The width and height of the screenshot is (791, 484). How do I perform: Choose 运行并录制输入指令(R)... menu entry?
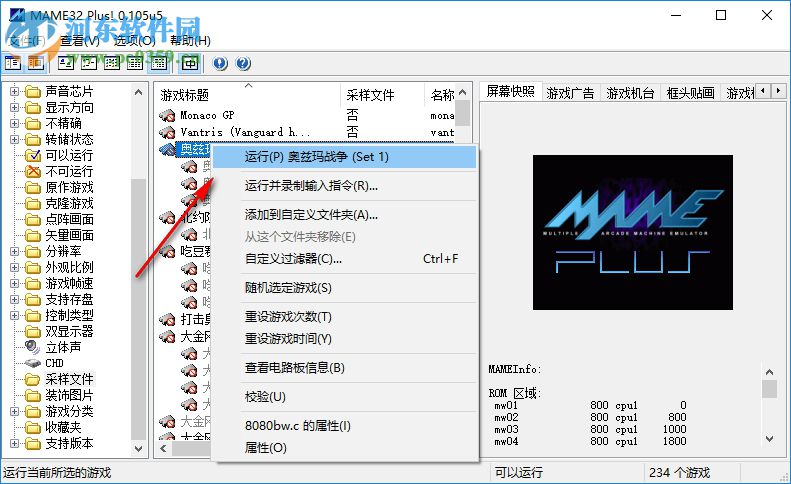pos(345,186)
